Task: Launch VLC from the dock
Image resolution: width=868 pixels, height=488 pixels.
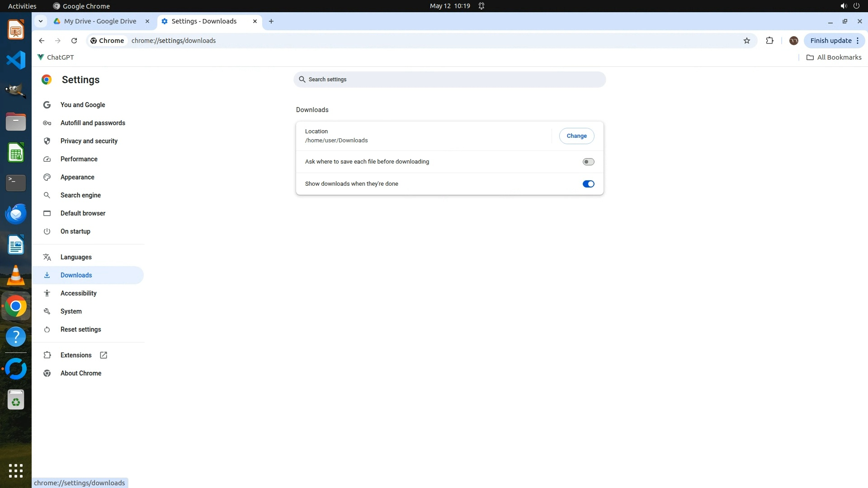Action: pos(16,275)
